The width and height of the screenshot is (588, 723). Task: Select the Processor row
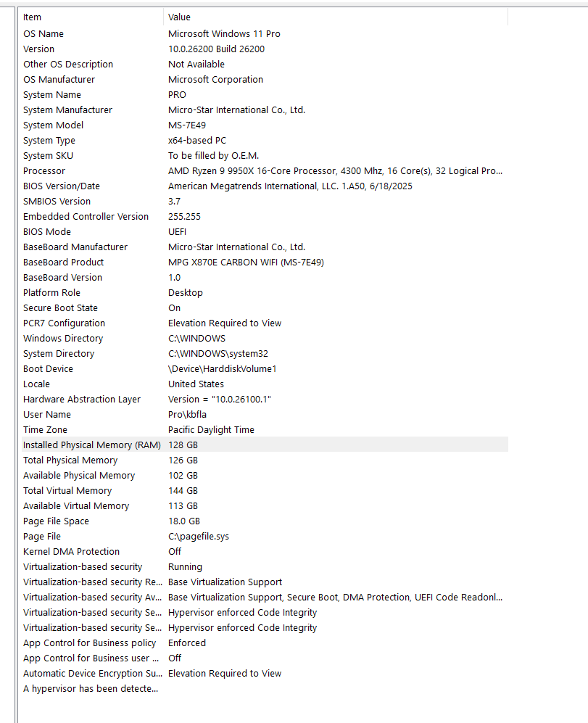pyautogui.click(x=265, y=170)
